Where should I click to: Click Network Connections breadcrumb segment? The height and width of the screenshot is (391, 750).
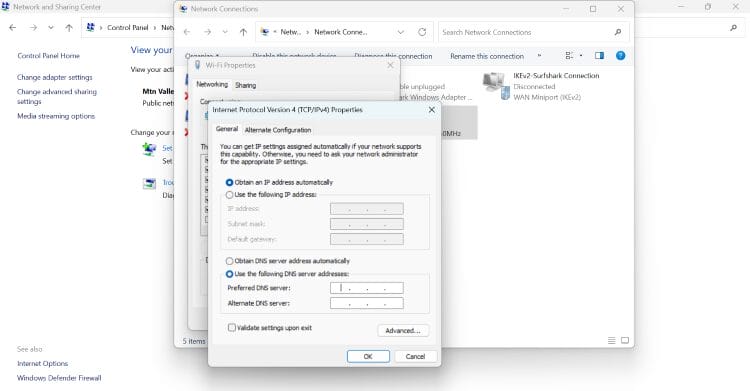[341, 32]
